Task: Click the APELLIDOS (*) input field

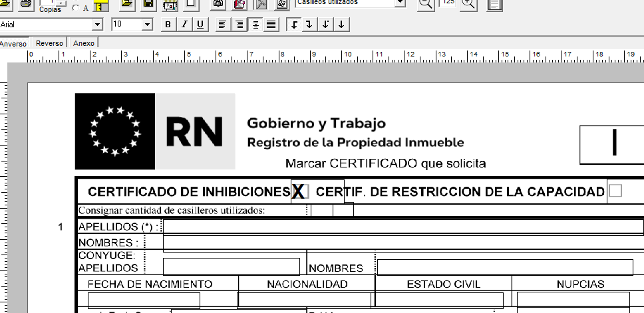Action: pos(402,227)
